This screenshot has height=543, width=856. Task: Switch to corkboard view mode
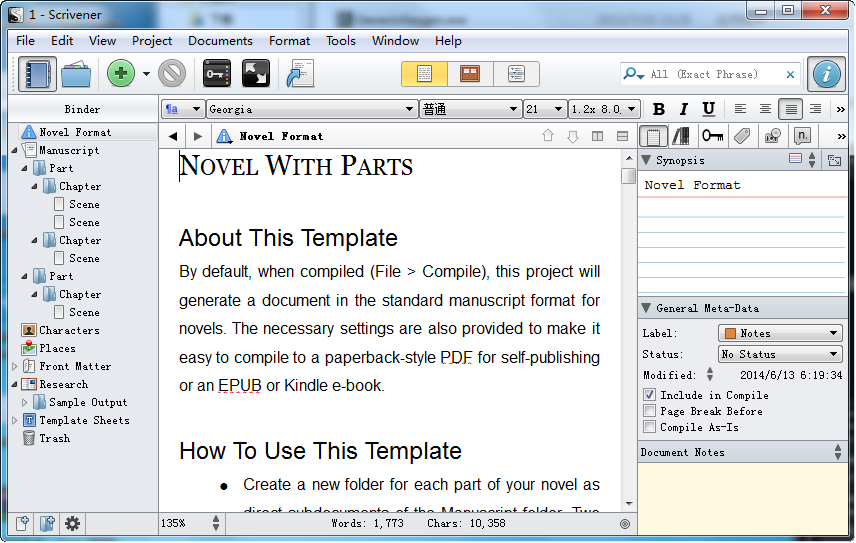click(469, 74)
